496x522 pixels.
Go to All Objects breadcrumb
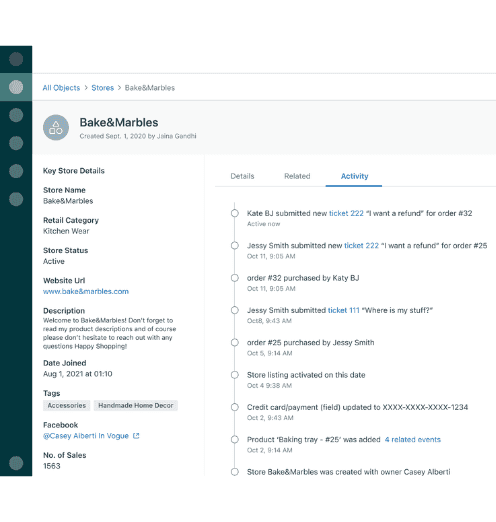click(x=61, y=88)
